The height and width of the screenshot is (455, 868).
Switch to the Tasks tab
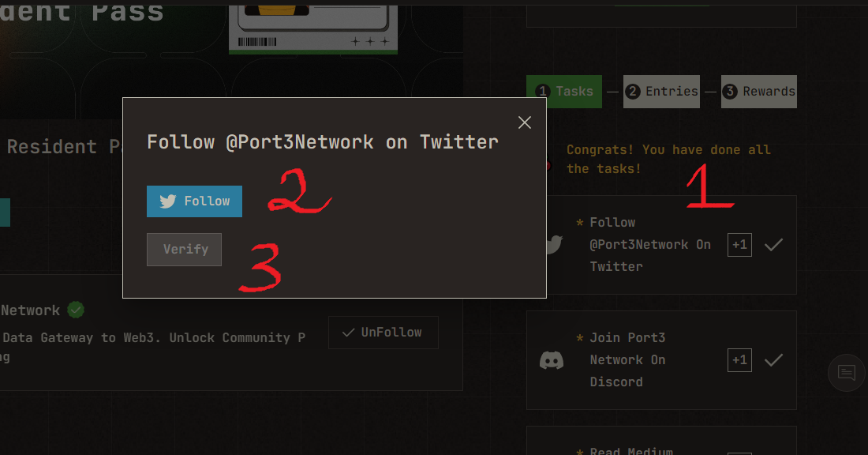point(564,92)
